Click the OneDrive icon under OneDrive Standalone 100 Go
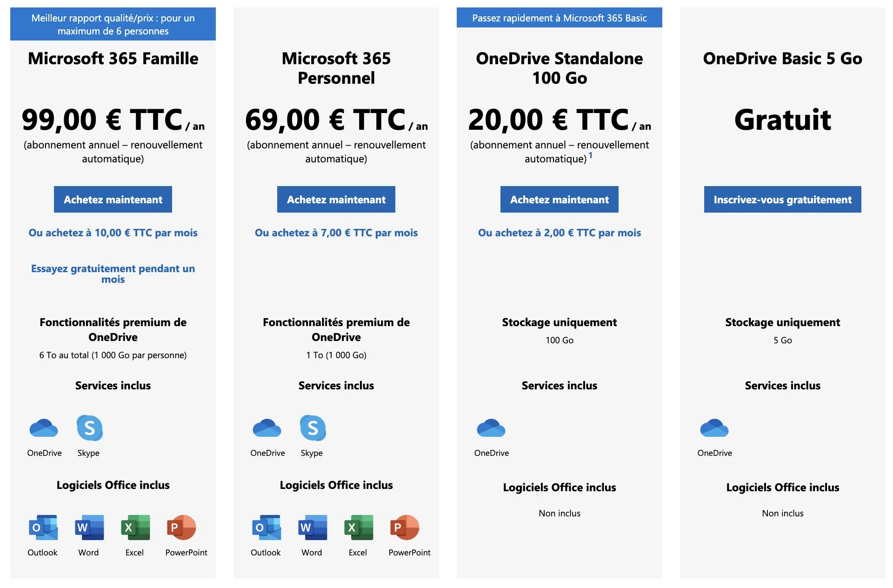 coord(491,428)
